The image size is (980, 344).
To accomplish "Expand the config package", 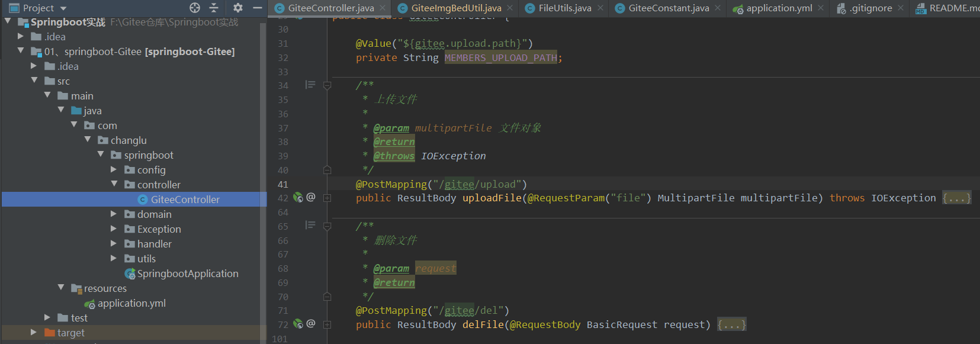I will pyautogui.click(x=114, y=169).
